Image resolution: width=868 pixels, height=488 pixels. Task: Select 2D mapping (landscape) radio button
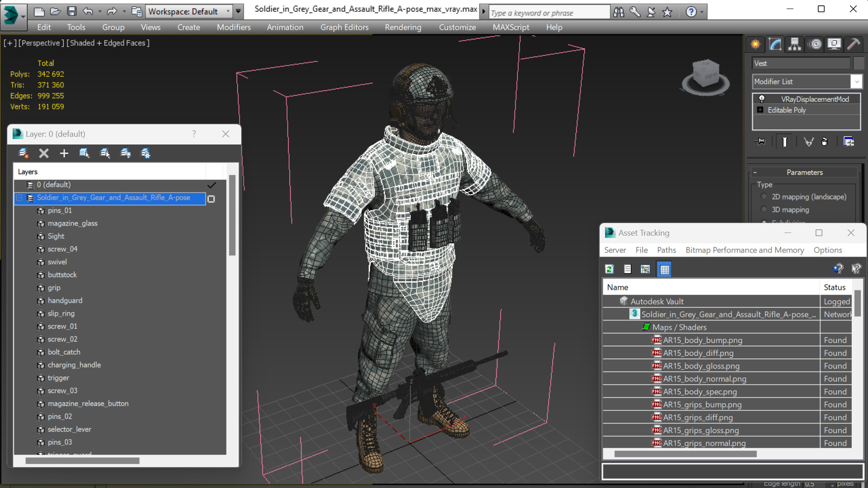764,197
